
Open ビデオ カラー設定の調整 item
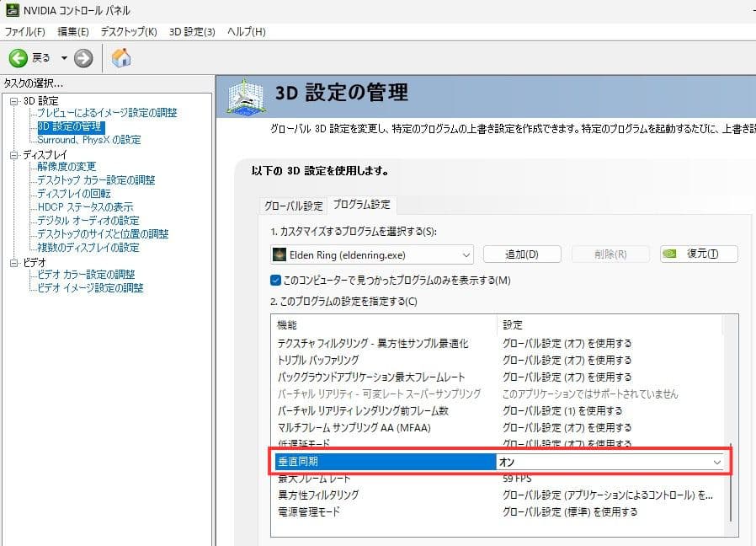tap(86, 275)
